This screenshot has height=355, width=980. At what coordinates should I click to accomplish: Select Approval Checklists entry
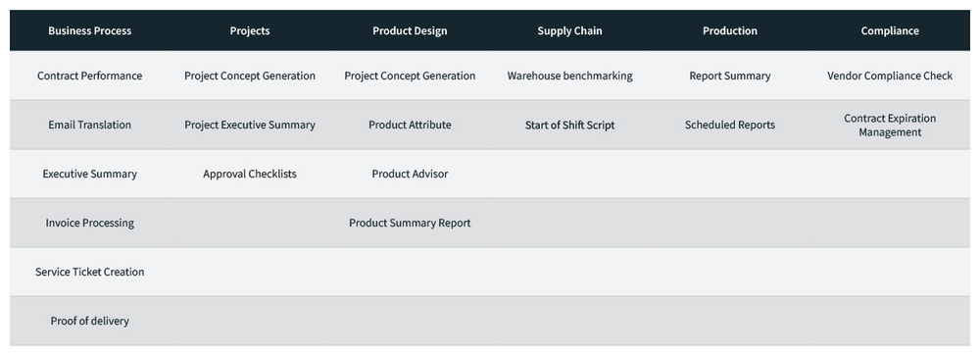[x=250, y=174]
